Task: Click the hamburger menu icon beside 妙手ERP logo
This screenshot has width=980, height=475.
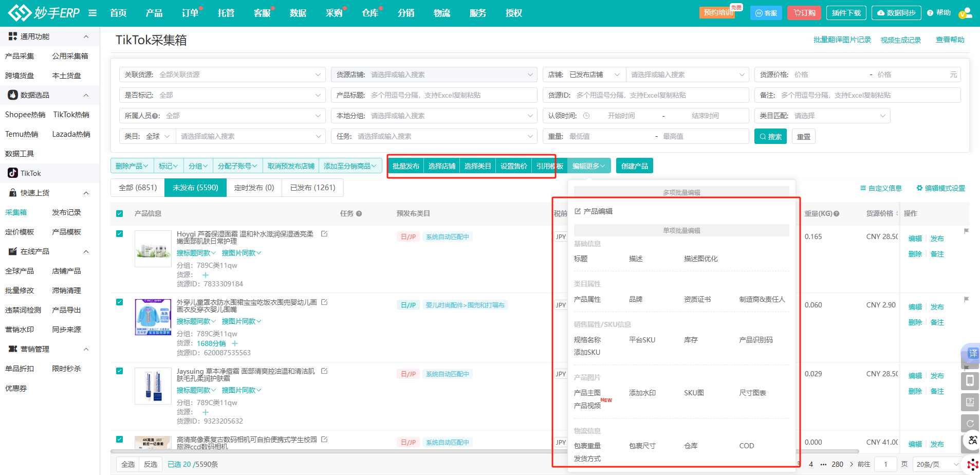Action: pos(93,13)
